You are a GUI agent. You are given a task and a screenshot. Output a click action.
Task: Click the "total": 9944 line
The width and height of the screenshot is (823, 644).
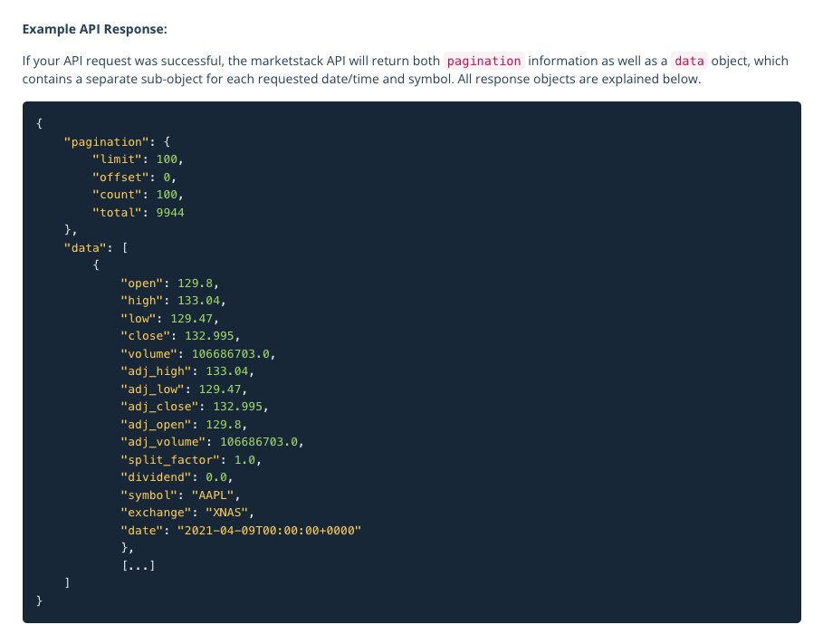[138, 212]
